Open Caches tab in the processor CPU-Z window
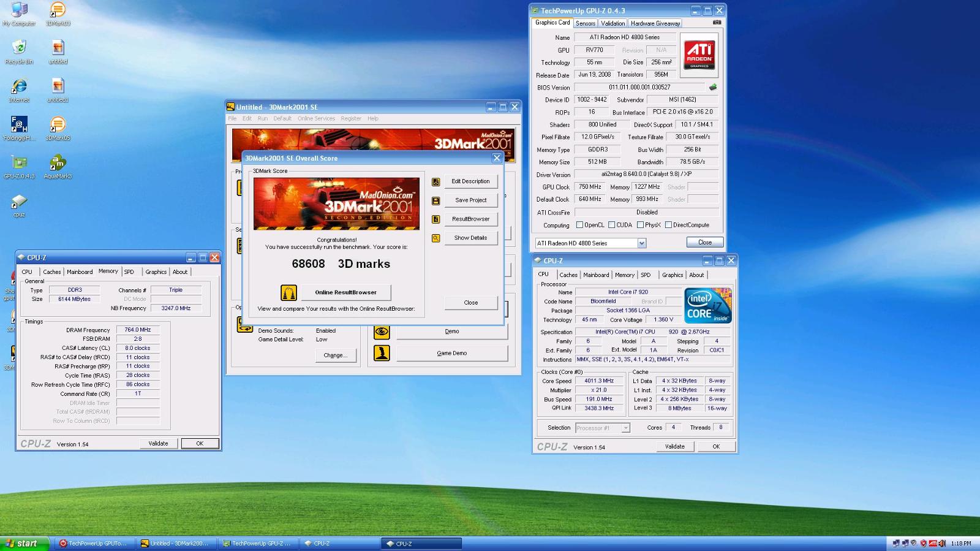980x551 pixels. pos(568,275)
